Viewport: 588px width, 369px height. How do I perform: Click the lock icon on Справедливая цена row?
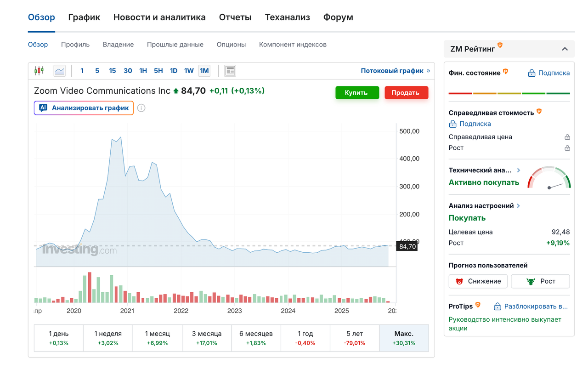[x=567, y=137]
